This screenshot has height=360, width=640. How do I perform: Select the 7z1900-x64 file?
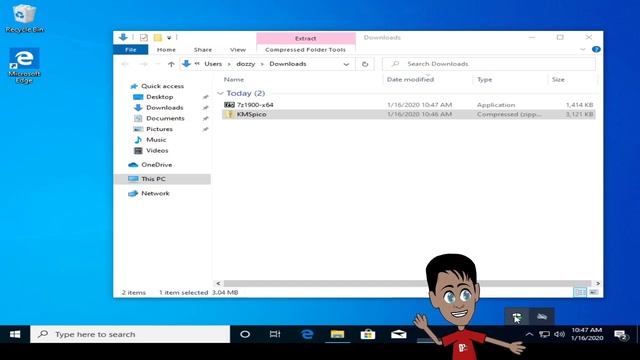(408, 105)
